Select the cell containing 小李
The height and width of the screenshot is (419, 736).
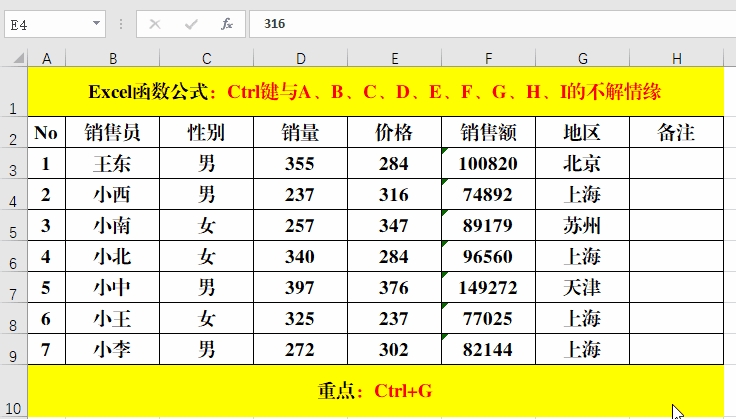pos(113,349)
